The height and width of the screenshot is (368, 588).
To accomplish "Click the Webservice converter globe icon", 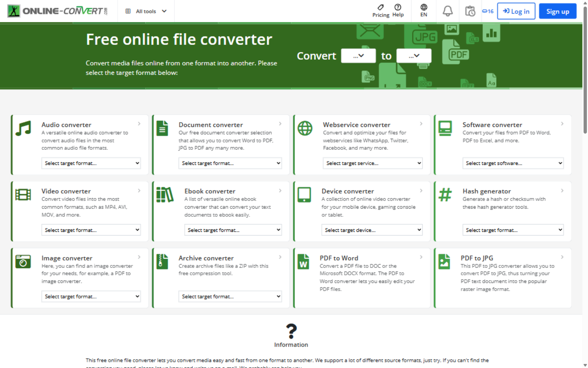I will point(305,128).
